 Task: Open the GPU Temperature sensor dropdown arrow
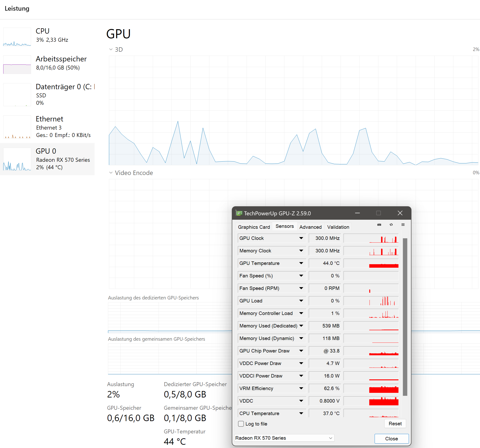click(301, 263)
